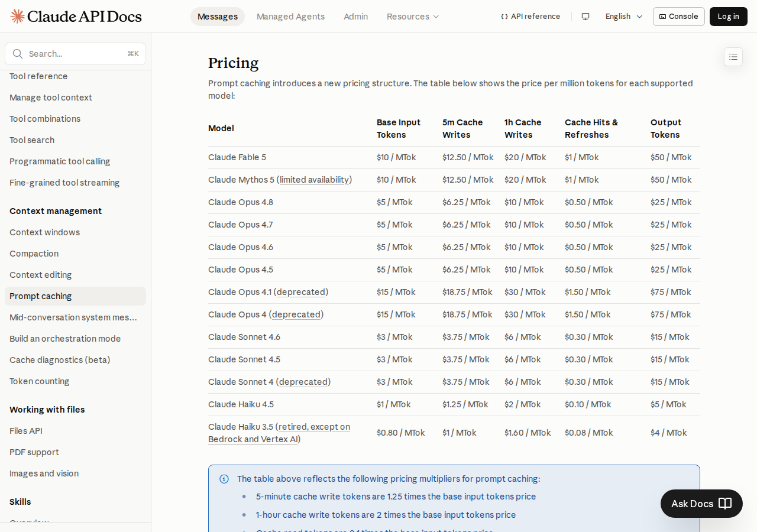Click the Console button
Viewport: 757px width, 532px height.
[x=679, y=17]
